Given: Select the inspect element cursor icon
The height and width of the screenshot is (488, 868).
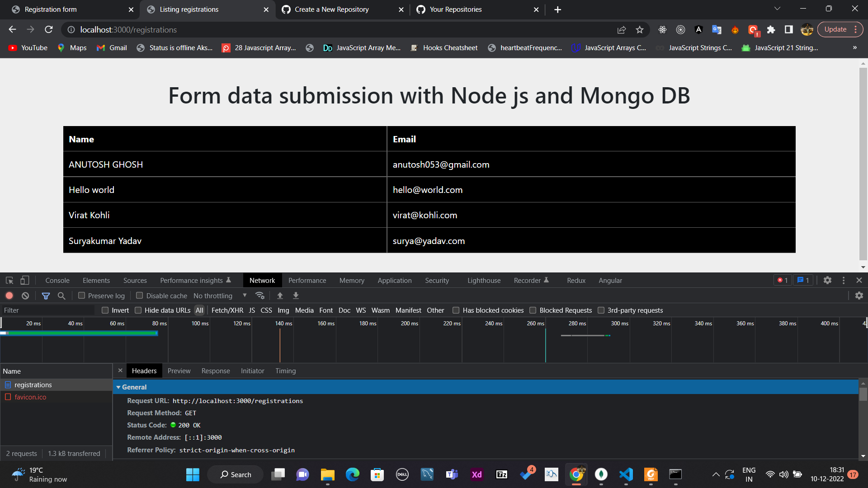Looking at the screenshot, I should (x=9, y=280).
